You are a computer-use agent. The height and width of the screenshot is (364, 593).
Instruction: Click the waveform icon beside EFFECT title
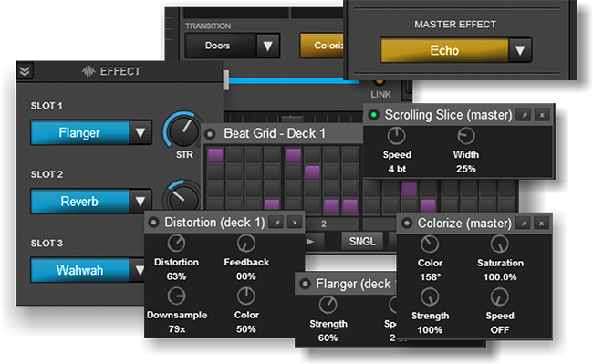coord(88,71)
